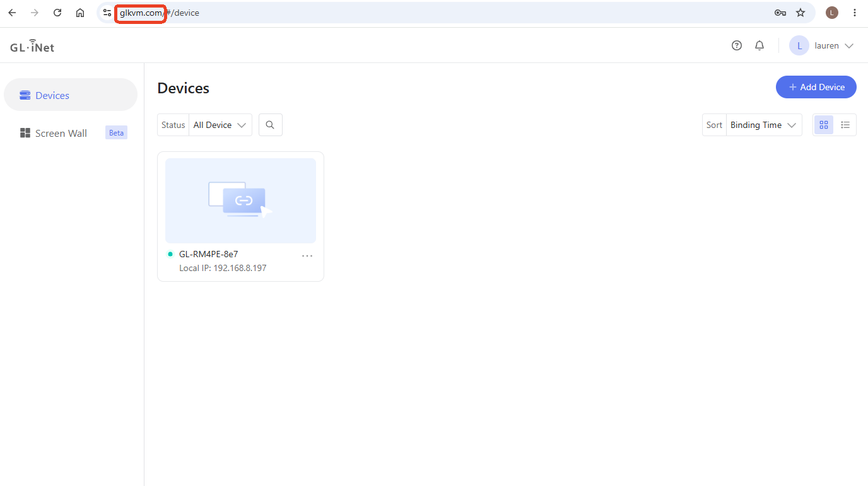Click the browser forward arrow
868x486 pixels.
[35, 13]
